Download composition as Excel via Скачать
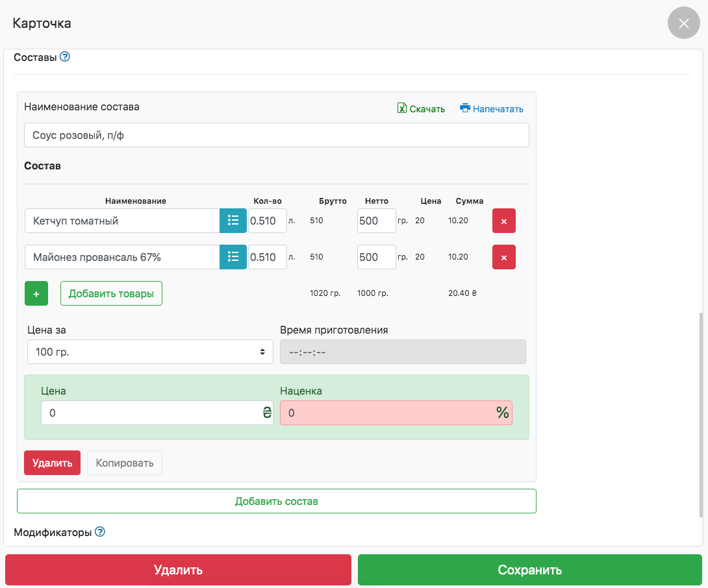Image resolution: width=708 pixels, height=588 pixels. 421,109
